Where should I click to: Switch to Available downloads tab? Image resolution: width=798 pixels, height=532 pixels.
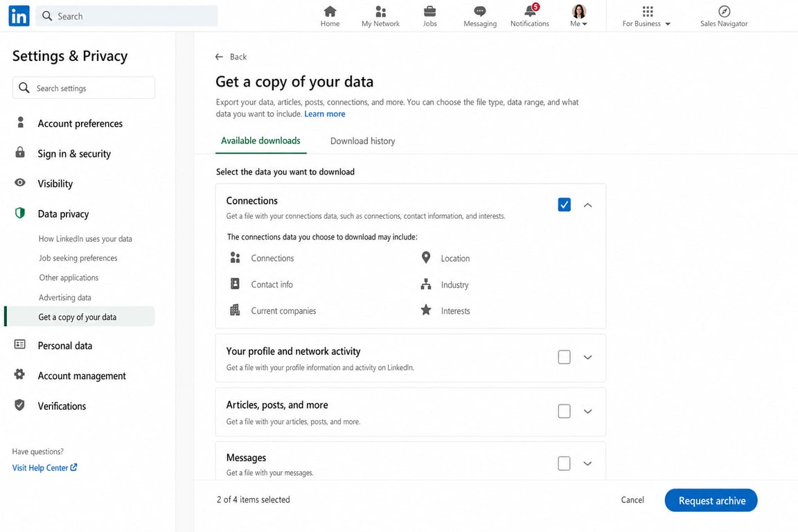[x=260, y=141]
